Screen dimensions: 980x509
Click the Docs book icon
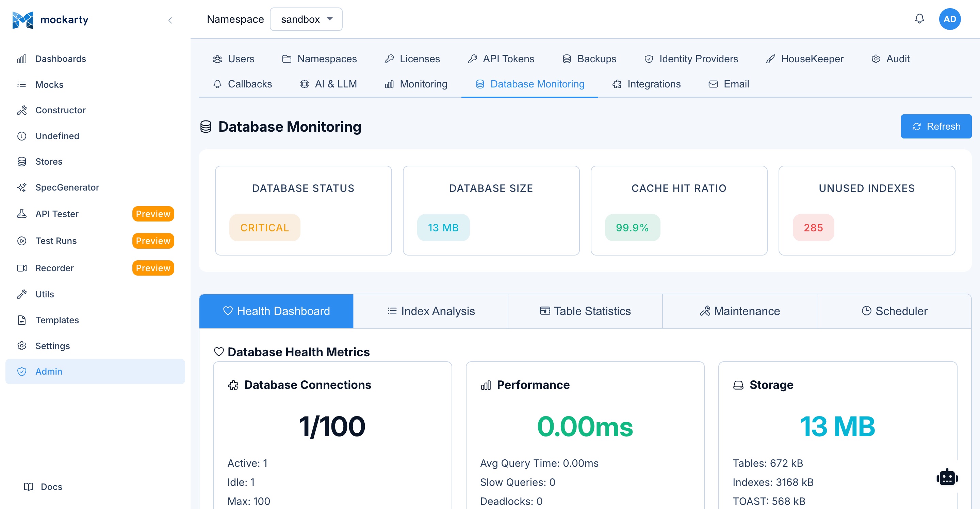(29, 487)
